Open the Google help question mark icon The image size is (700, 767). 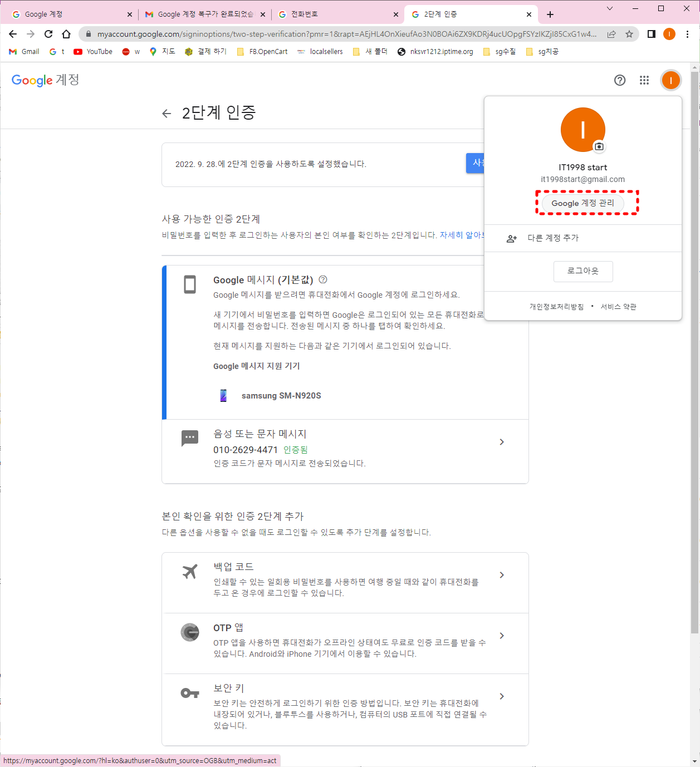click(x=620, y=80)
